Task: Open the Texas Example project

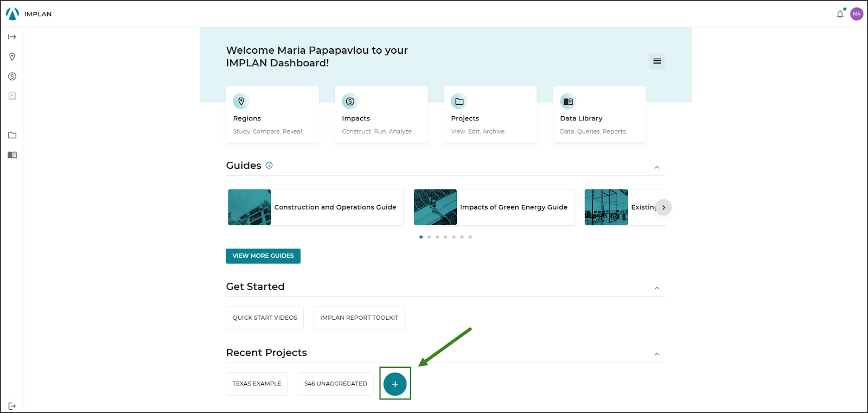Action: [x=257, y=384]
